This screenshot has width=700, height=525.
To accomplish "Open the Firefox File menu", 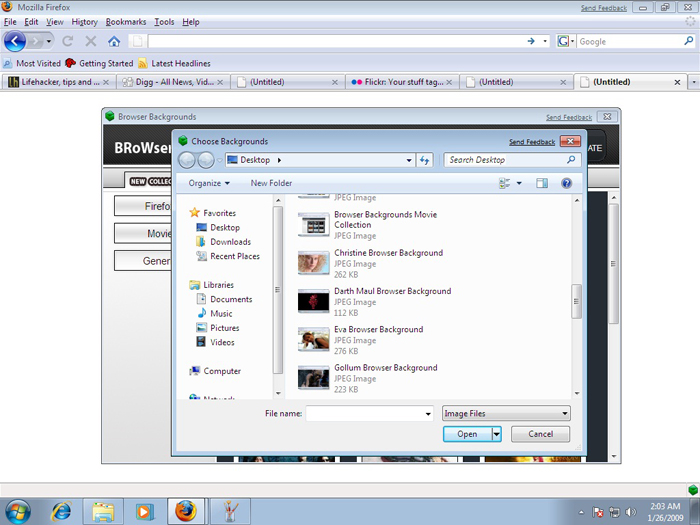I will [10, 22].
